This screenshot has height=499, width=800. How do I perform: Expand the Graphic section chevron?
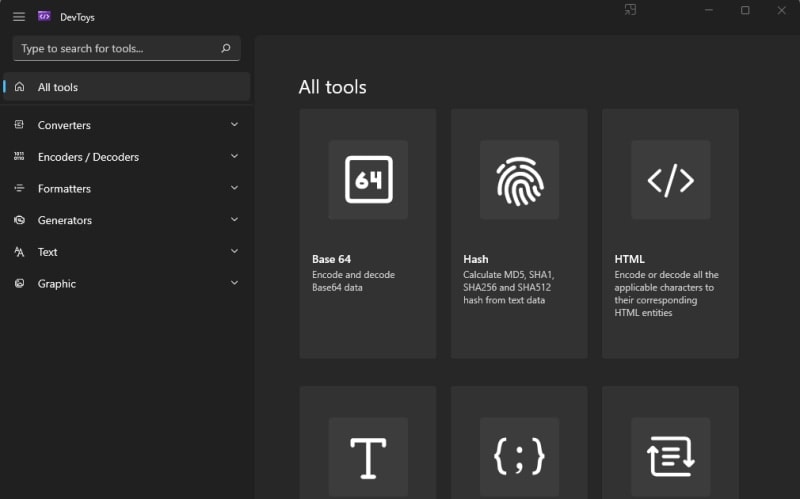[x=234, y=283]
